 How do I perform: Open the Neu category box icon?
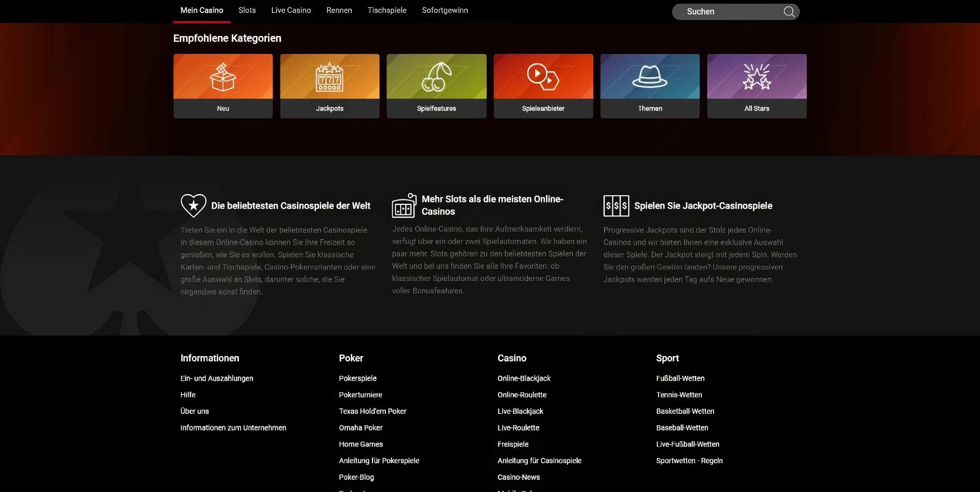pos(223,77)
